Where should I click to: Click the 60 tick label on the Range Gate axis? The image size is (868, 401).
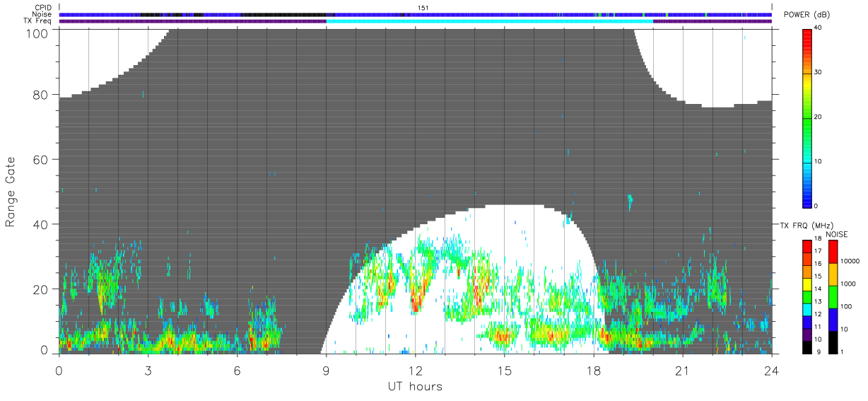pos(41,160)
